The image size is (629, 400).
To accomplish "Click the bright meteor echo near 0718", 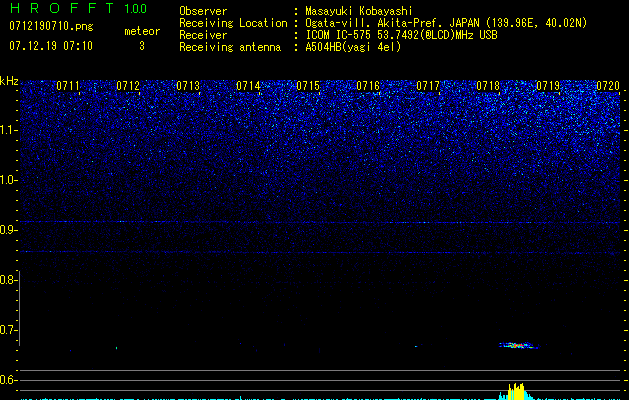I will pos(519,345).
